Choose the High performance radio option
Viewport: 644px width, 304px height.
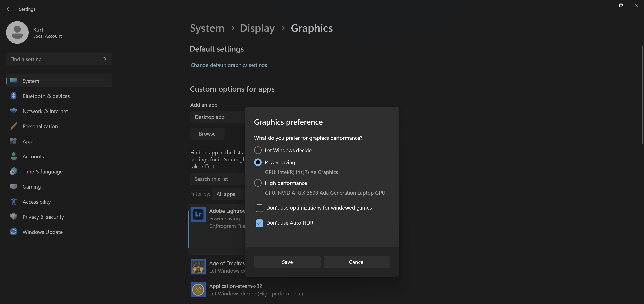pyautogui.click(x=258, y=183)
